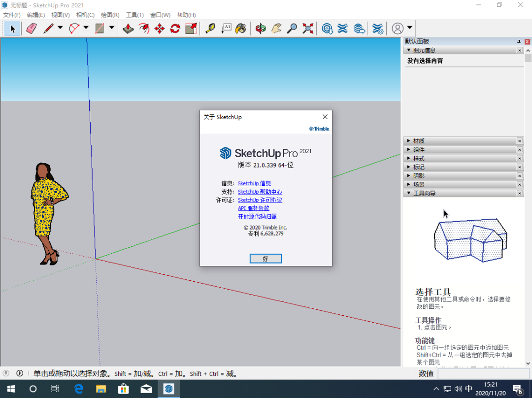
Task: Open the 窗口(W) menu
Action: [160, 15]
